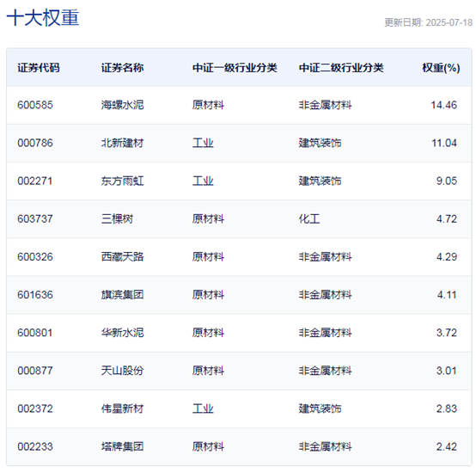Select stock code 600585

coord(35,105)
